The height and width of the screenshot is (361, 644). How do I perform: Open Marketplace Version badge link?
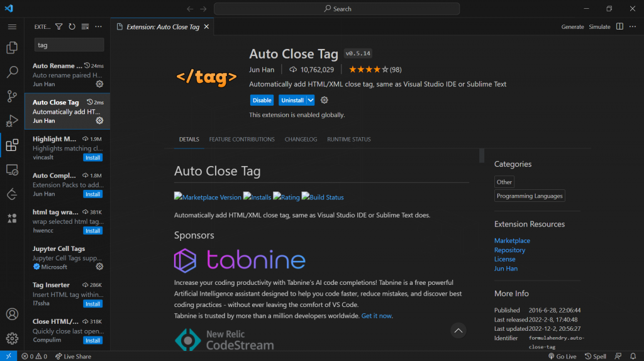coord(208,197)
